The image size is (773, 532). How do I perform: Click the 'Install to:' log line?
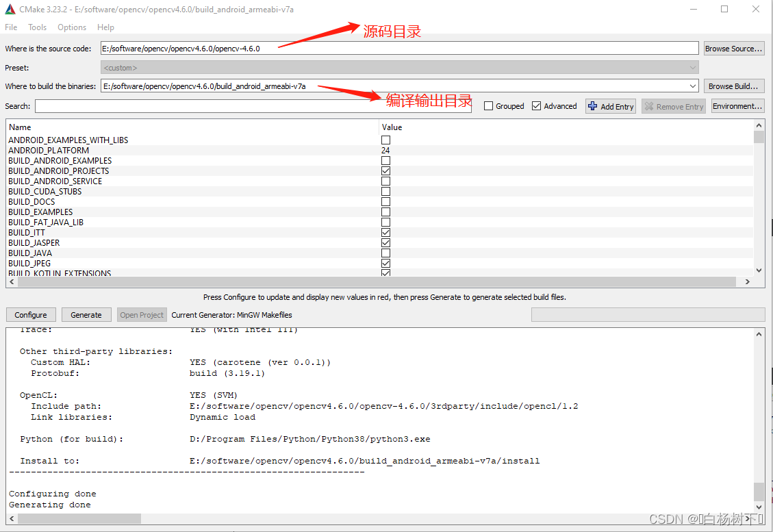click(279, 461)
